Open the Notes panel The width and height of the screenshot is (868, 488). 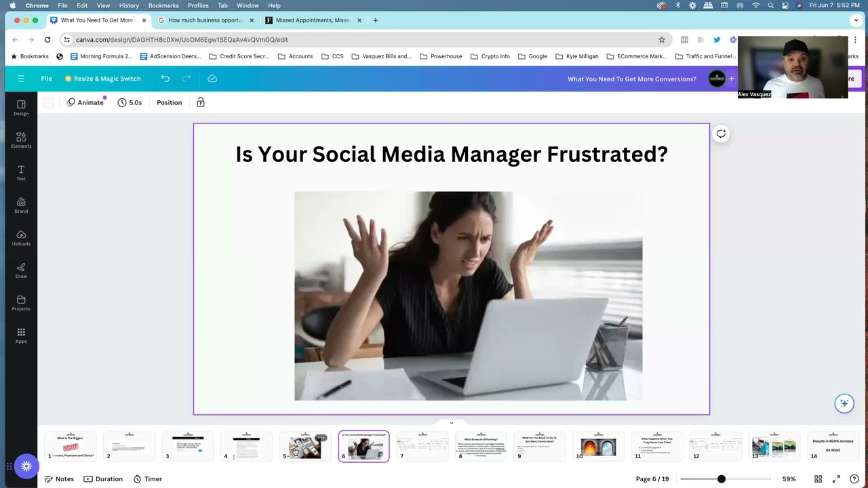click(x=59, y=479)
